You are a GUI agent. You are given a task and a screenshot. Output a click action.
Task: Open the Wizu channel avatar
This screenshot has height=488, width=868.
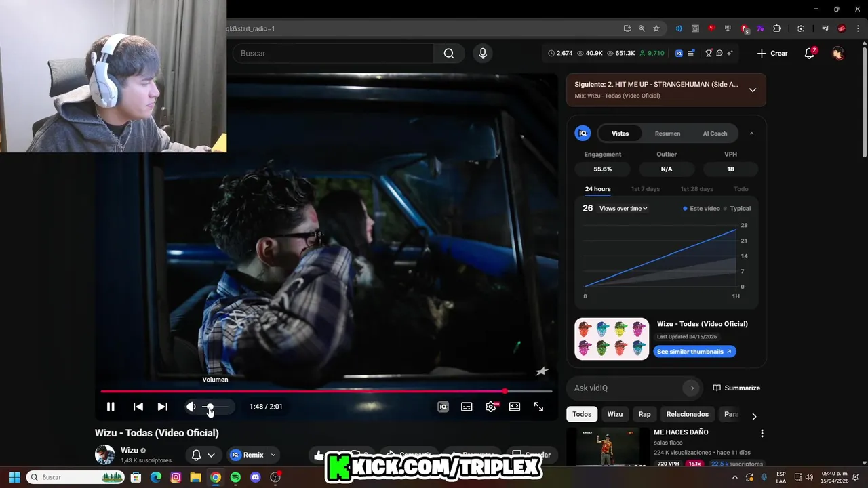[104, 455]
